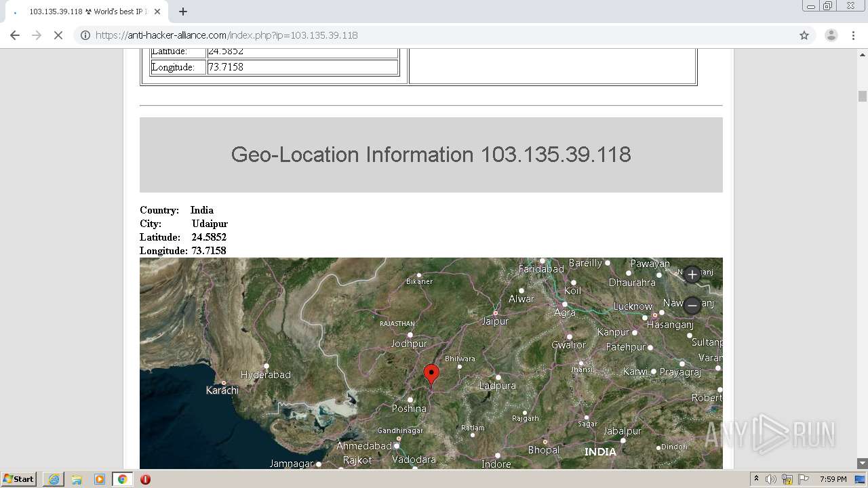Click the Jamnagar label on map
The height and width of the screenshot is (488, 868).
pyautogui.click(x=292, y=464)
